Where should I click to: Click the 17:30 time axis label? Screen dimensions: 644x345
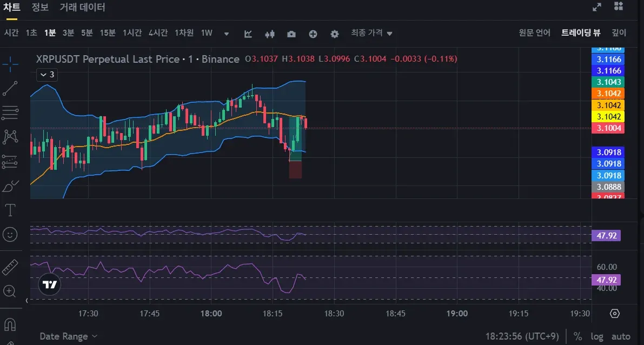coord(88,314)
